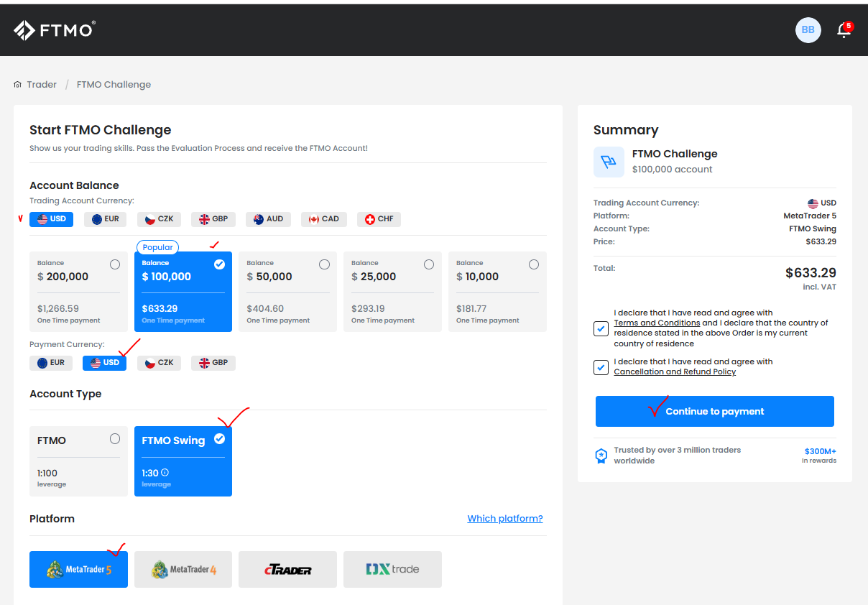
Task: Select CAD trading account currency
Action: [x=324, y=219]
